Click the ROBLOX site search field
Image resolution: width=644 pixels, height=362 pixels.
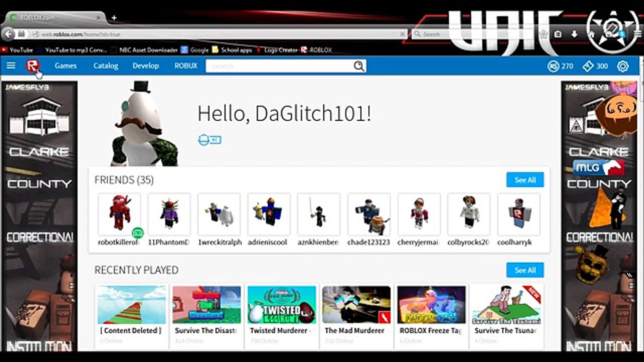278,66
